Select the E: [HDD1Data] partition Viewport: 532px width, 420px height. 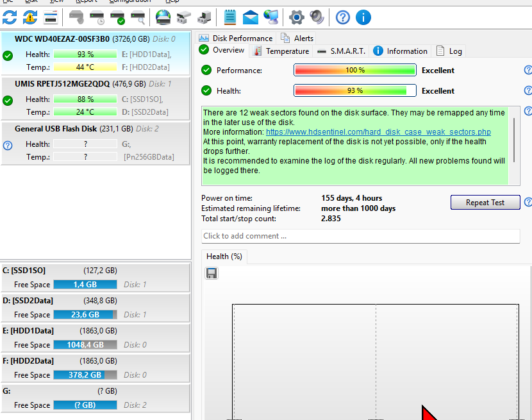(x=96, y=337)
